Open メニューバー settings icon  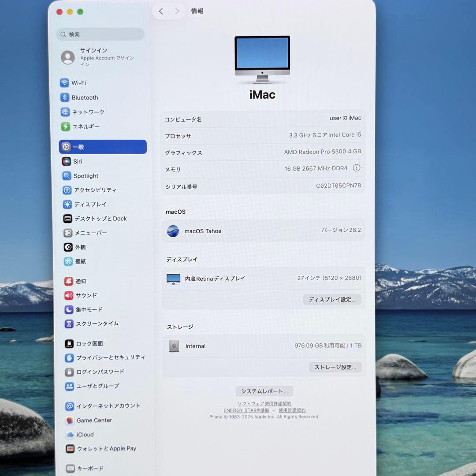point(68,233)
